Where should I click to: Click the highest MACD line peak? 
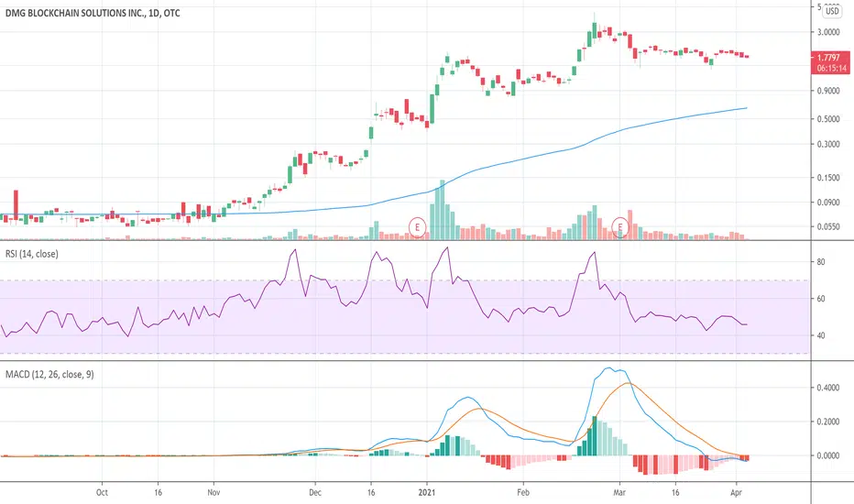point(609,368)
